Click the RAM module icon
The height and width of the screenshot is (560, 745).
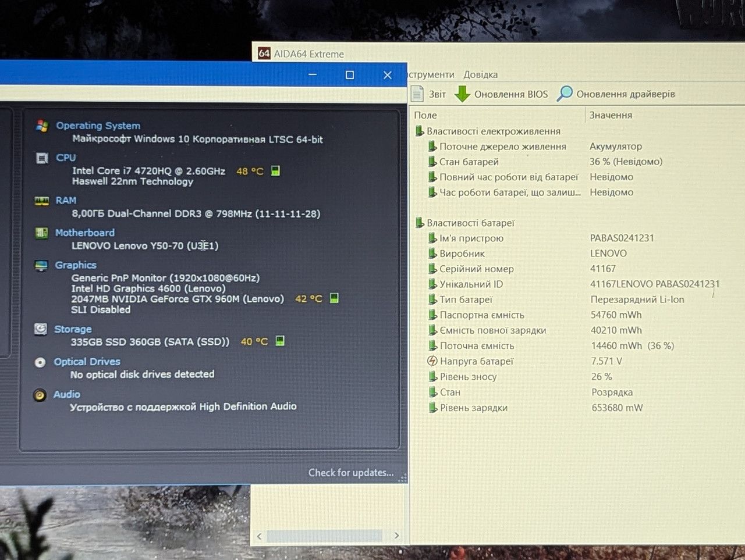(x=42, y=201)
